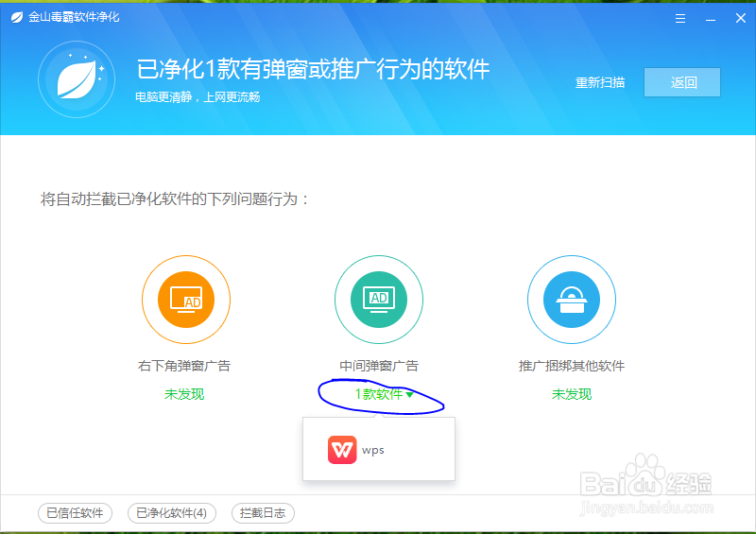Minimize the 金山毒霸软件净化 window
The width and height of the screenshot is (756, 534).
[711, 19]
